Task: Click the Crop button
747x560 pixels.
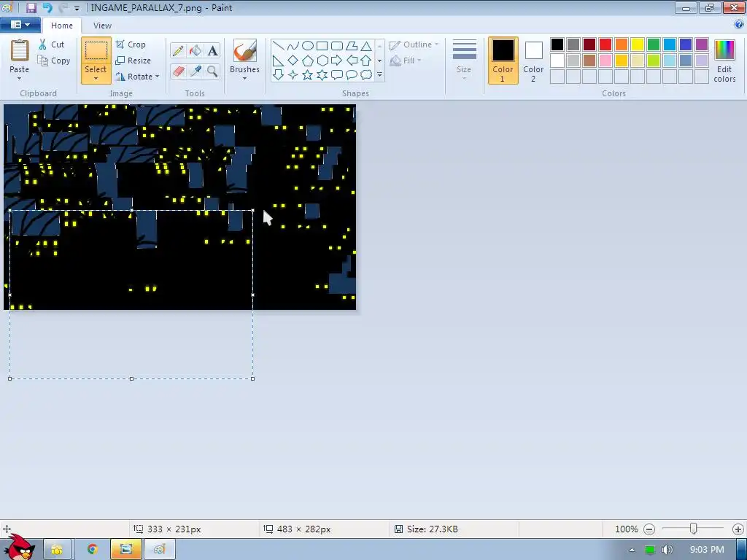Action: tap(131, 44)
